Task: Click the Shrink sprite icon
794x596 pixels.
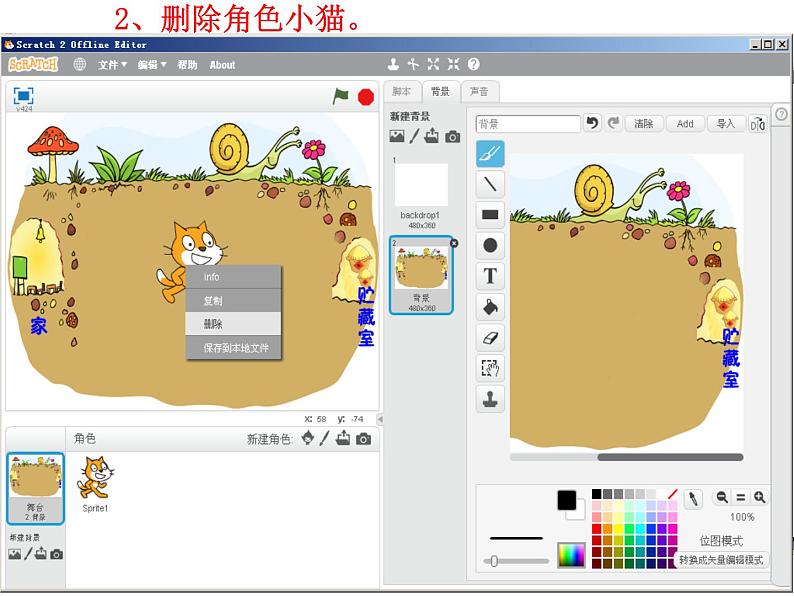Action: pyautogui.click(x=453, y=64)
